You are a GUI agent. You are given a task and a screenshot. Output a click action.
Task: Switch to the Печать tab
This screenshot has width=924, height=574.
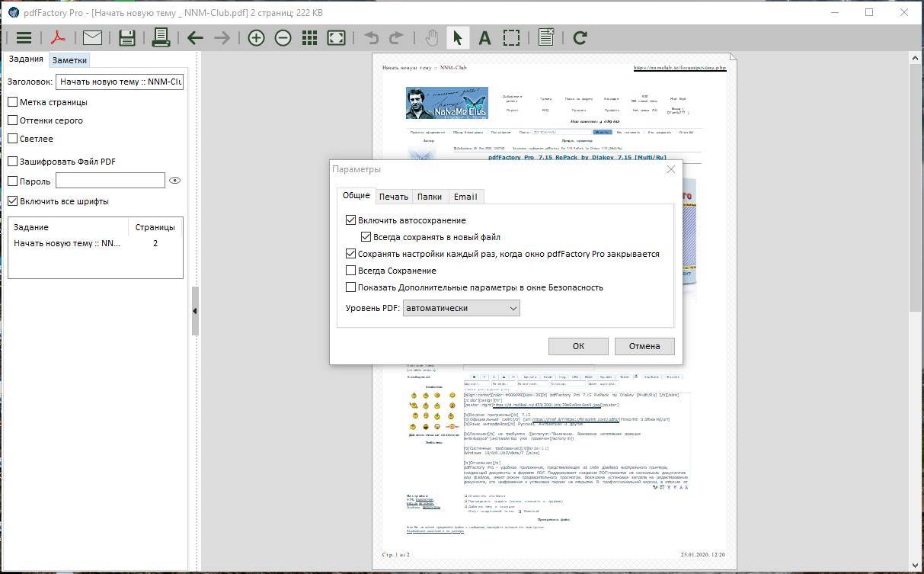coord(394,197)
